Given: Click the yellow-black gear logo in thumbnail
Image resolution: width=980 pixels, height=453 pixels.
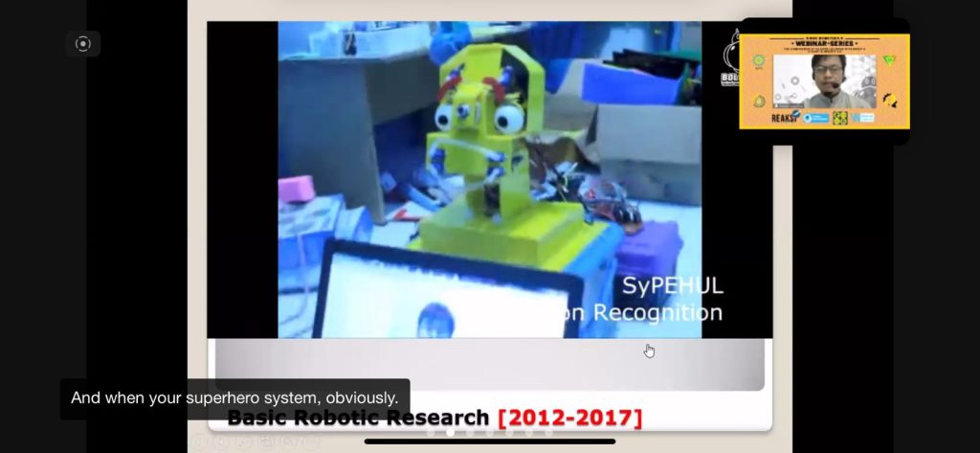Looking at the screenshot, I should click(890, 100).
